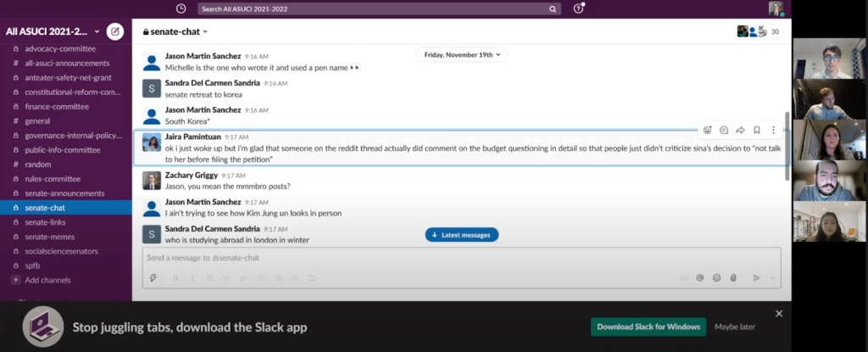Click the attach file paperclip icon
Image resolution: width=868 pixels, height=352 pixels.
(733, 277)
